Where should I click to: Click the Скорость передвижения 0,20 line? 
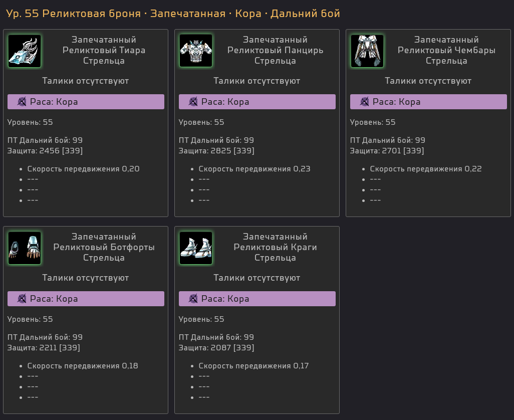click(83, 169)
